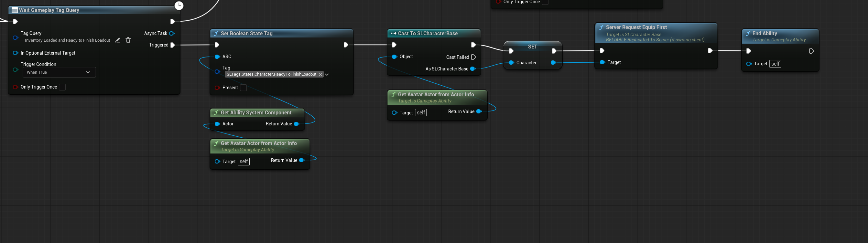Select Return Value pin of Get Avatar Actor under Get Ability System Component
This screenshot has width=868, height=243.
[302, 160]
